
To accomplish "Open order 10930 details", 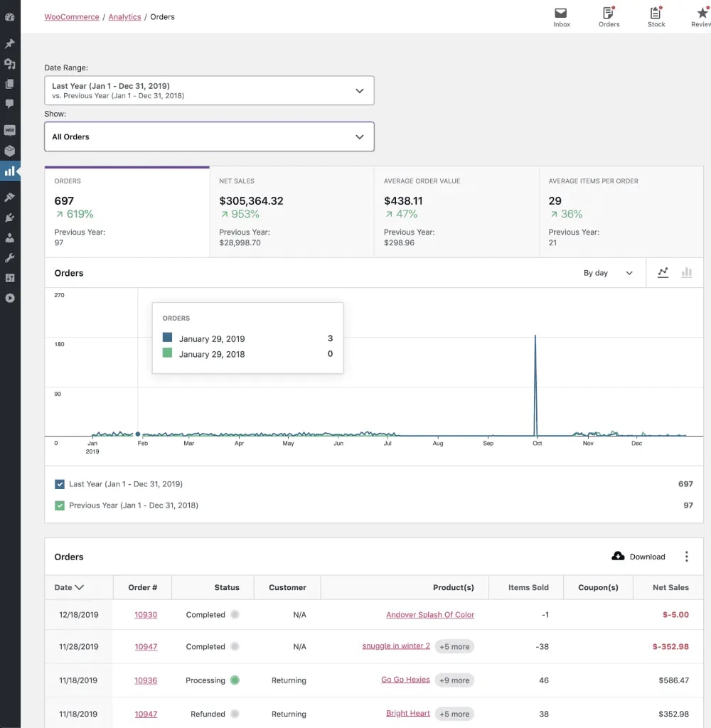I will point(146,616).
